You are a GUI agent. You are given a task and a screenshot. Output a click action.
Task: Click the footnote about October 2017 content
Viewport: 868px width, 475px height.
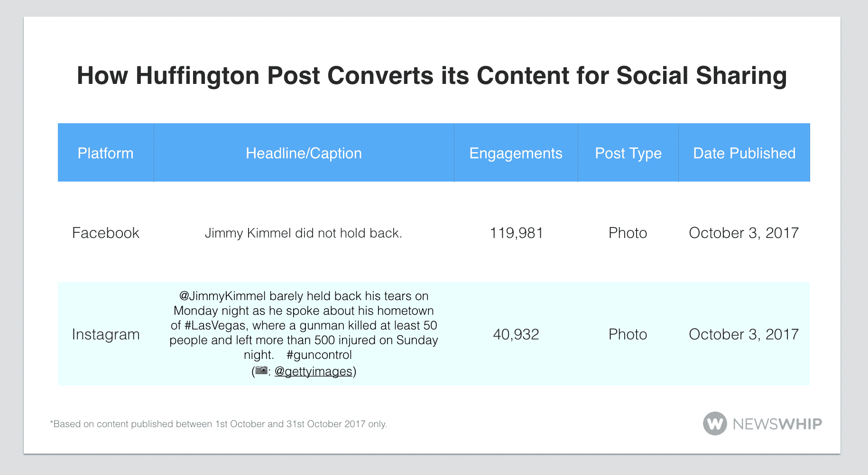[219, 424]
